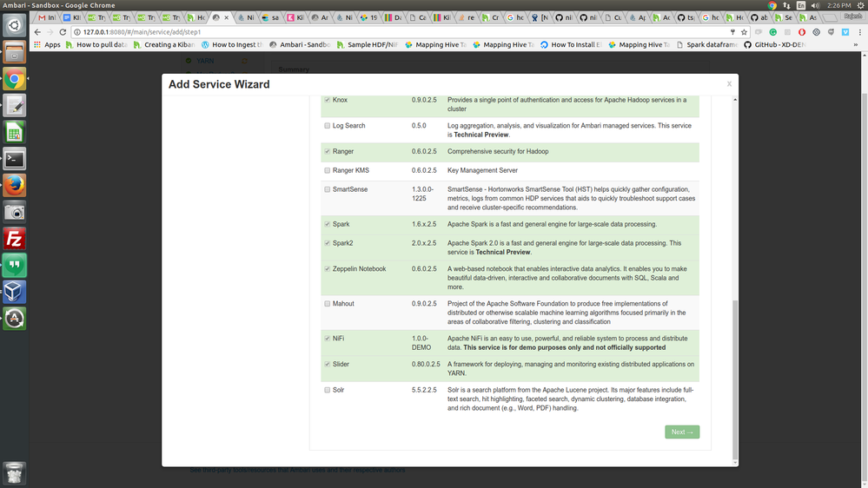
Task: Switch to the Gmail Inbox tab
Action: pos(47,17)
